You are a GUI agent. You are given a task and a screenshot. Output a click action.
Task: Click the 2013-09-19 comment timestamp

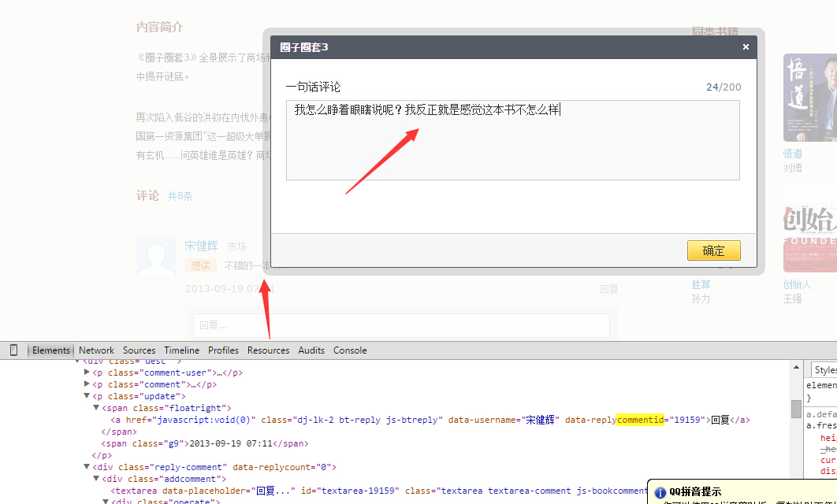pyautogui.click(x=229, y=288)
